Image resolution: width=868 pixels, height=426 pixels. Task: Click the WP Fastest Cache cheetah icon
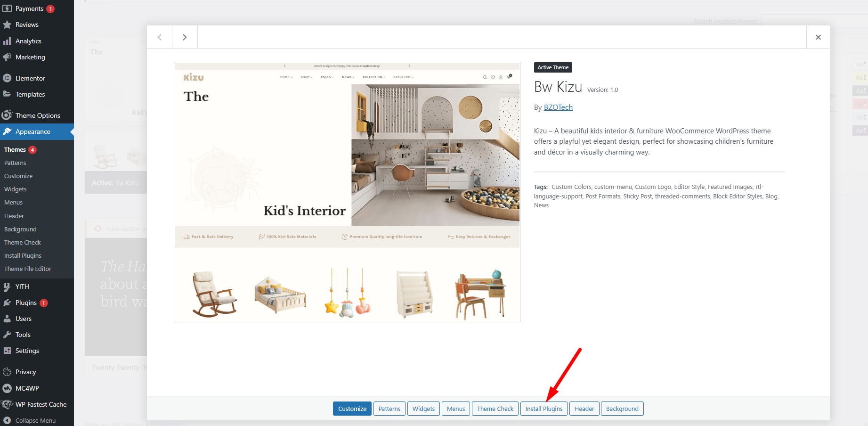[7, 404]
